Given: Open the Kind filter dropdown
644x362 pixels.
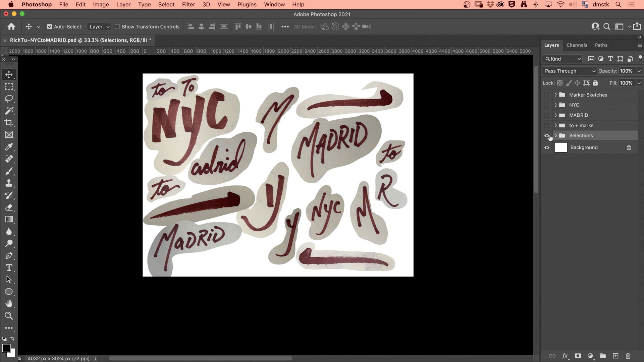Looking at the screenshot, I should 562,59.
